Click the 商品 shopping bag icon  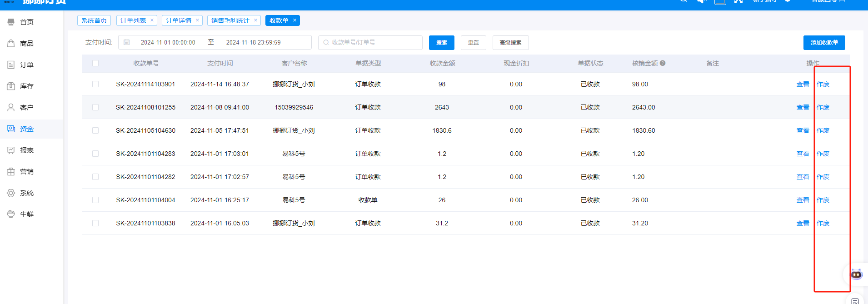11,43
